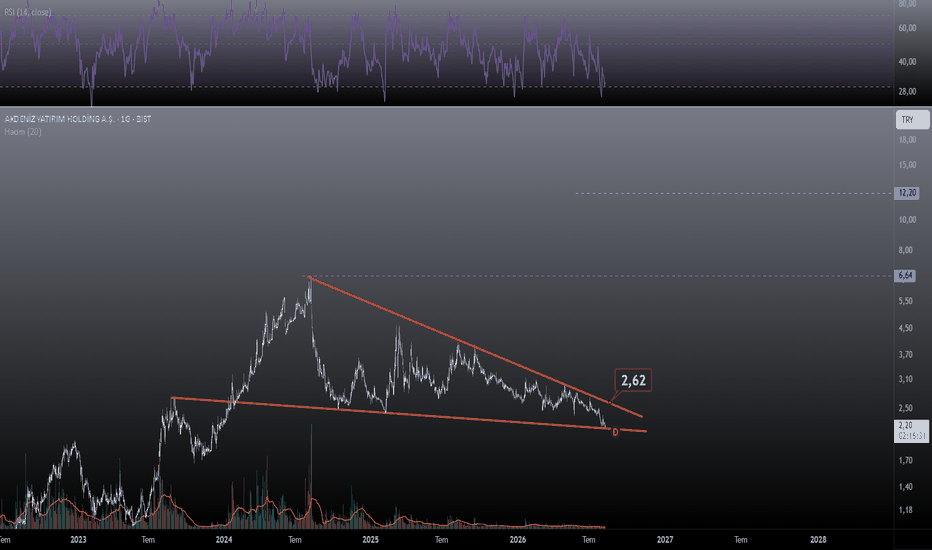Select the 2,62 price callout box
Viewport: 932px width, 550px height.
[x=633, y=380]
